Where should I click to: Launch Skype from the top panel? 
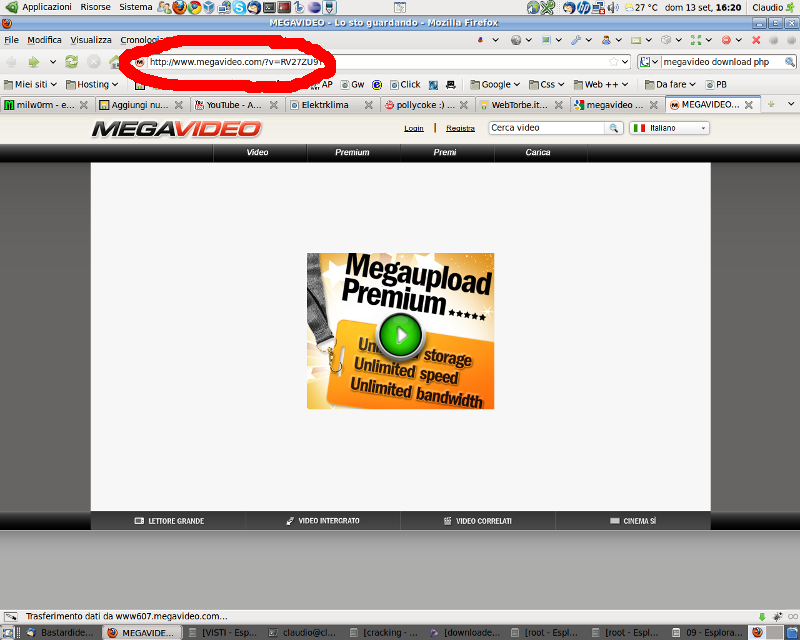click(x=239, y=7)
